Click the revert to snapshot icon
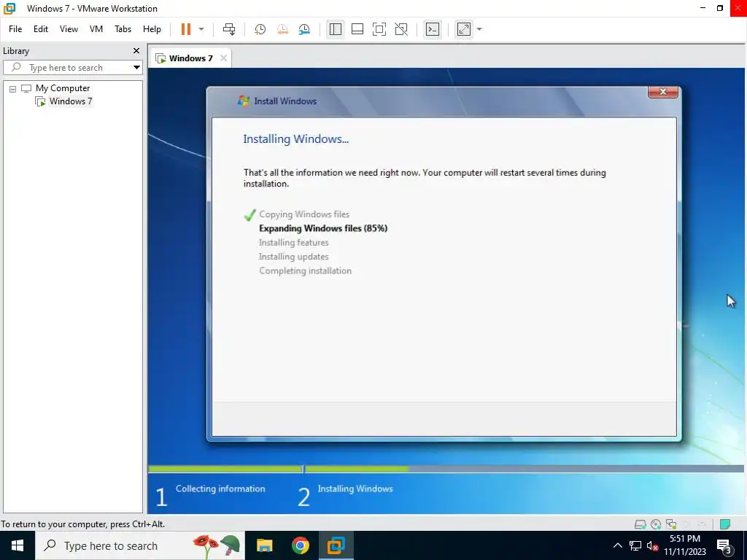This screenshot has height=560, width=747. click(x=282, y=29)
